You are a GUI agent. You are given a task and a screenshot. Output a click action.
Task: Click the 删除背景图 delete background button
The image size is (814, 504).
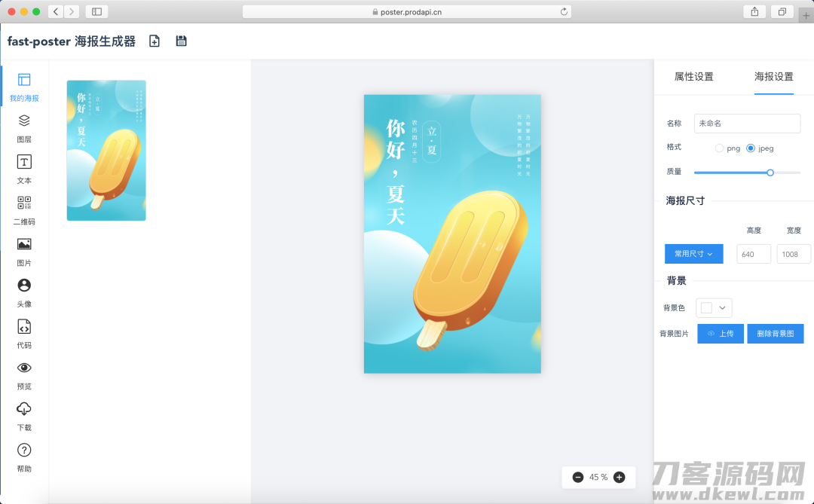776,333
